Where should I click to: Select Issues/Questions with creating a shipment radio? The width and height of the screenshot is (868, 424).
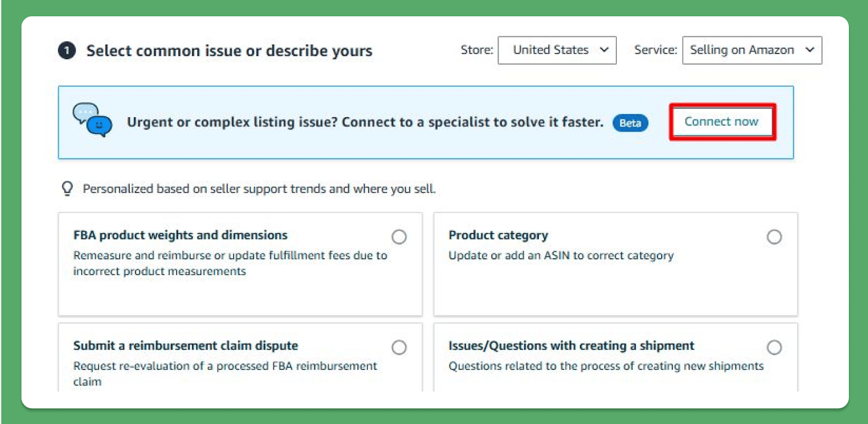pyautogui.click(x=774, y=347)
